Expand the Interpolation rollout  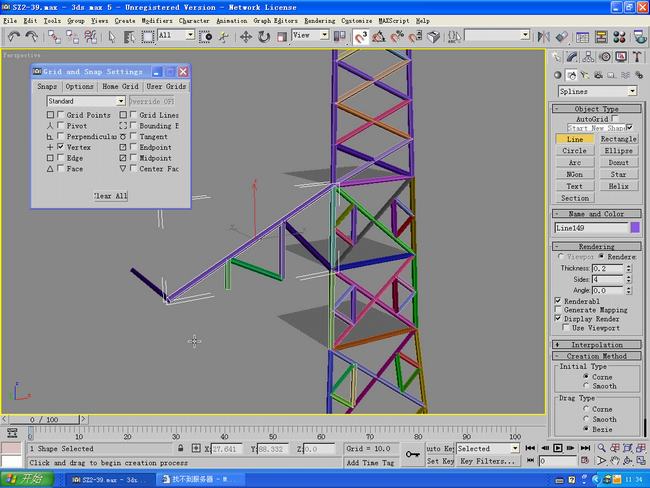point(597,345)
